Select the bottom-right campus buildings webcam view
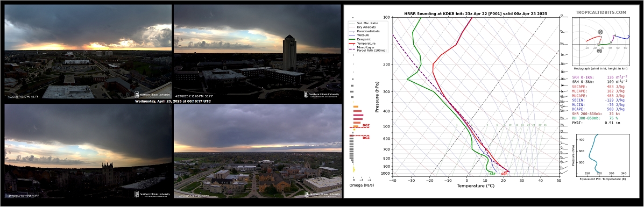The height and width of the screenshot is (207, 644). coord(258,151)
